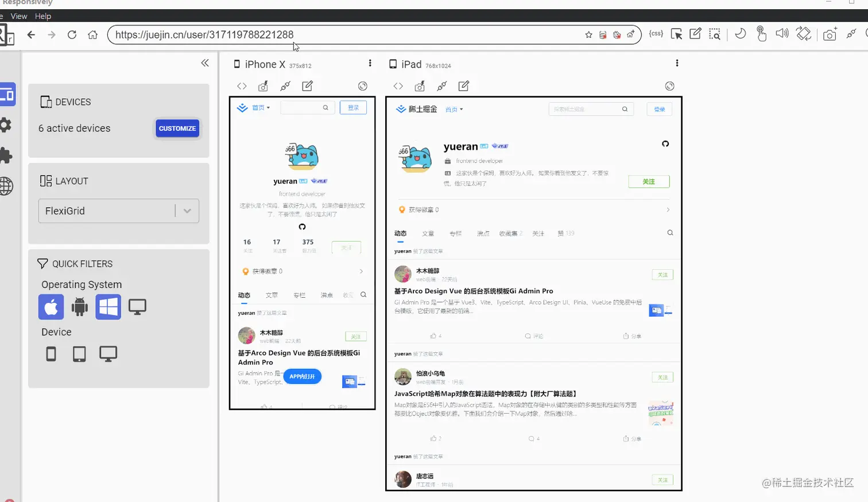Click the iPhone X plug icon
868x502 pixels.
pyautogui.click(x=285, y=86)
